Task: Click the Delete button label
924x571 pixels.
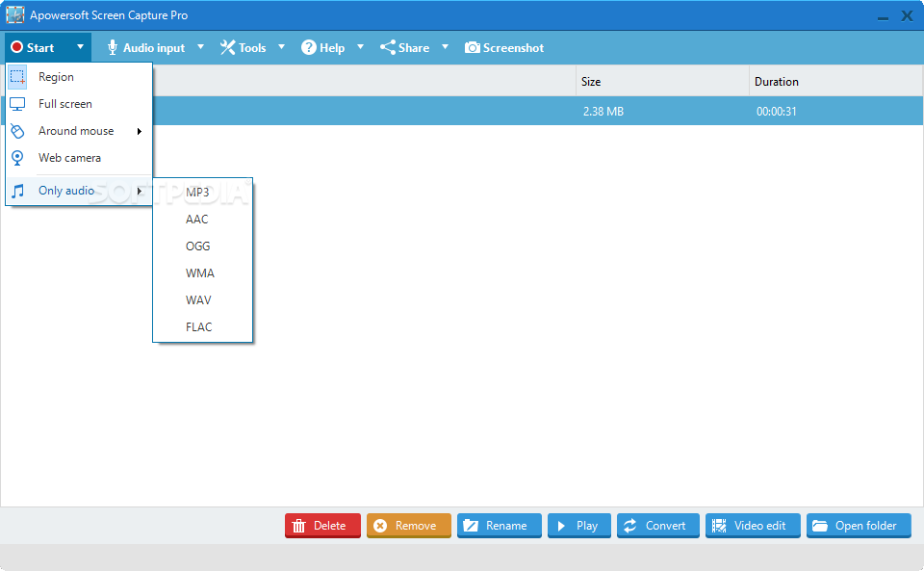Action: 329,526
